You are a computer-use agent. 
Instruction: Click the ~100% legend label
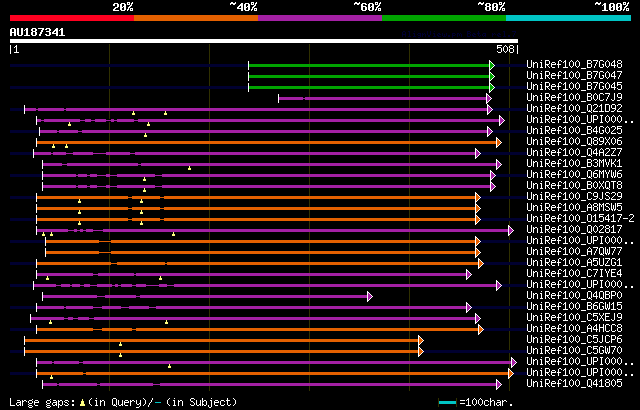612,7
